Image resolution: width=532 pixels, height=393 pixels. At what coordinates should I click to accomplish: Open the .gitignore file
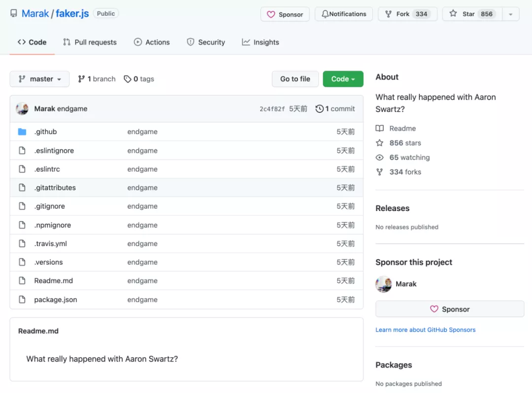tap(50, 206)
